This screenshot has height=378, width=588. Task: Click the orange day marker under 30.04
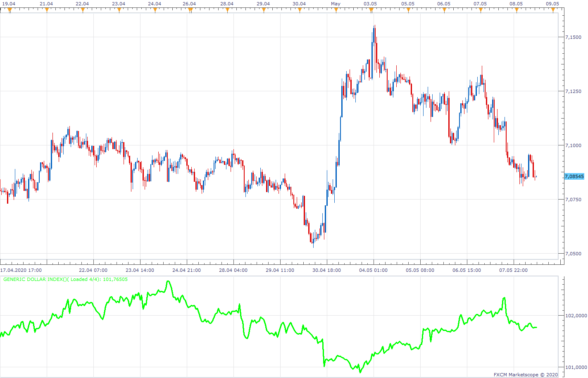[x=300, y=10]
